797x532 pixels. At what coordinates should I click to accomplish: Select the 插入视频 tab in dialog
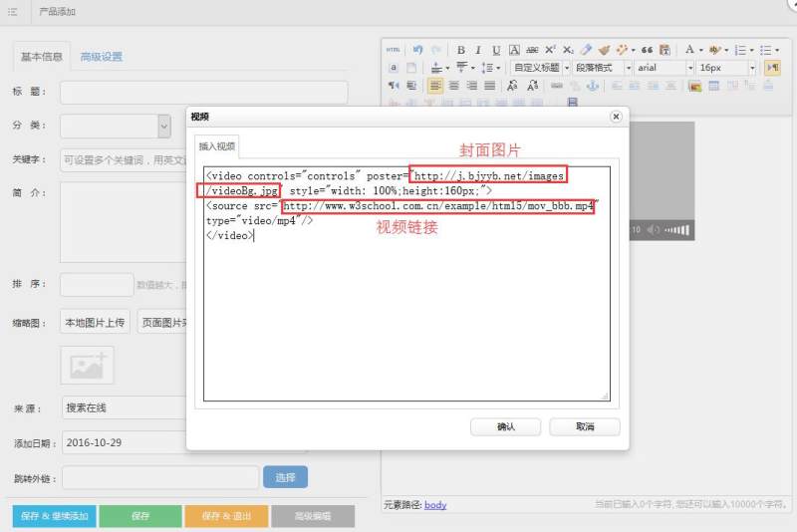pos(216,145)
